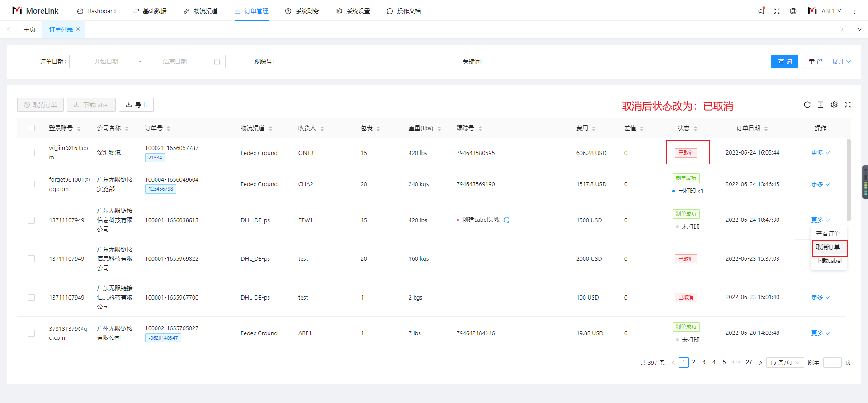
Task: Open the notification megaphone icon
Action: tap(761, 11)
